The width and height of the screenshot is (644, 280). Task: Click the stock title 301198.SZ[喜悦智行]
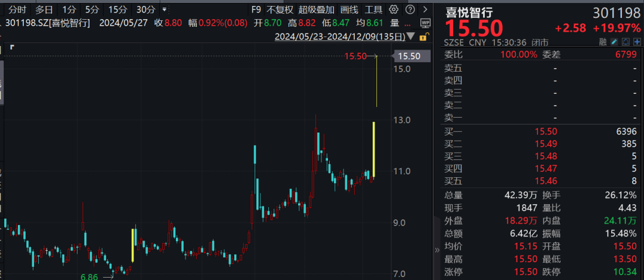[47, 23]
